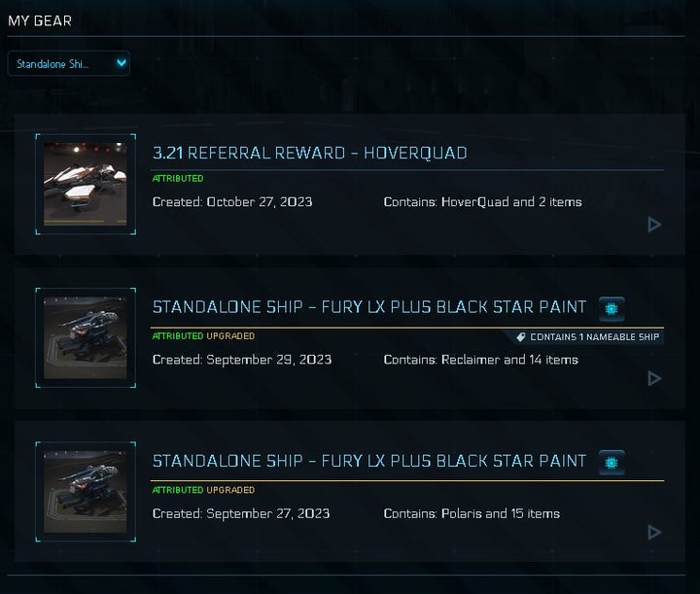Screen dimensions: 700x594
Task: Click the chip icon on the Polaris pledge
Action: pyautogui.click(x=612, y=462)
